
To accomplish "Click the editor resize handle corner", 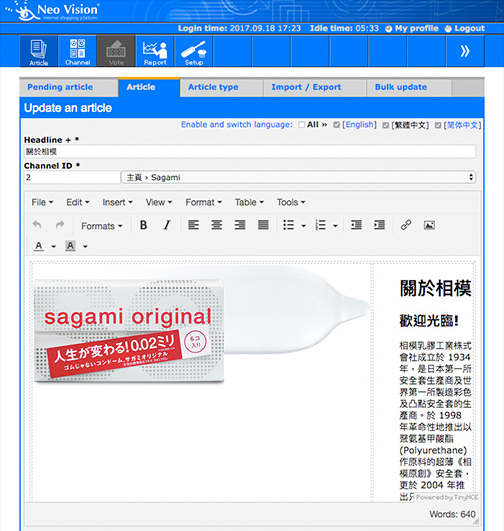I will click(x=476, y=522).
